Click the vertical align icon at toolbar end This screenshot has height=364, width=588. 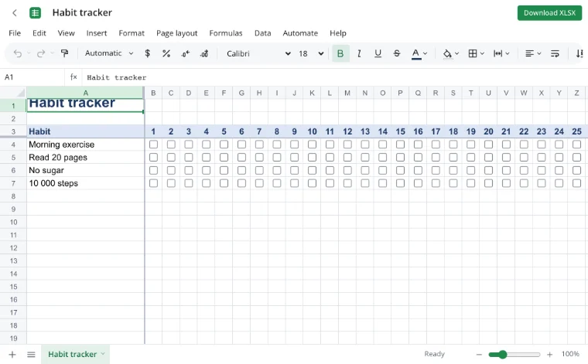coord(579,53)
